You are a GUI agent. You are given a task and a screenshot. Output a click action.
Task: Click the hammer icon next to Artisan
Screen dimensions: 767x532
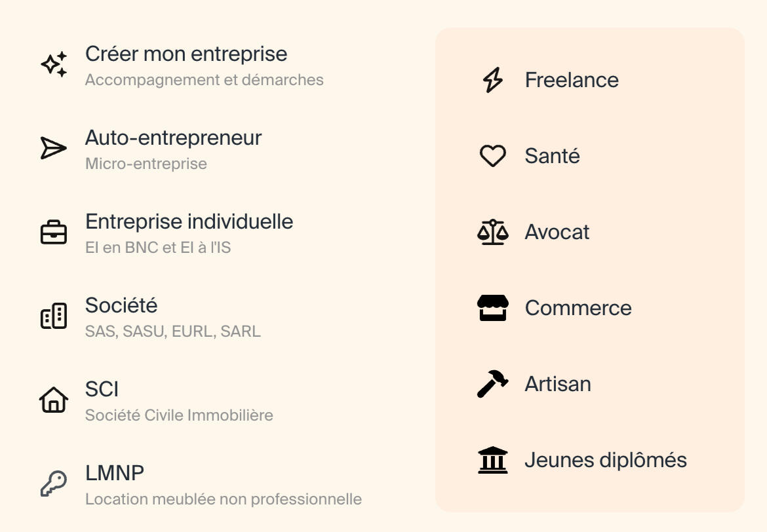pos(492,384)
